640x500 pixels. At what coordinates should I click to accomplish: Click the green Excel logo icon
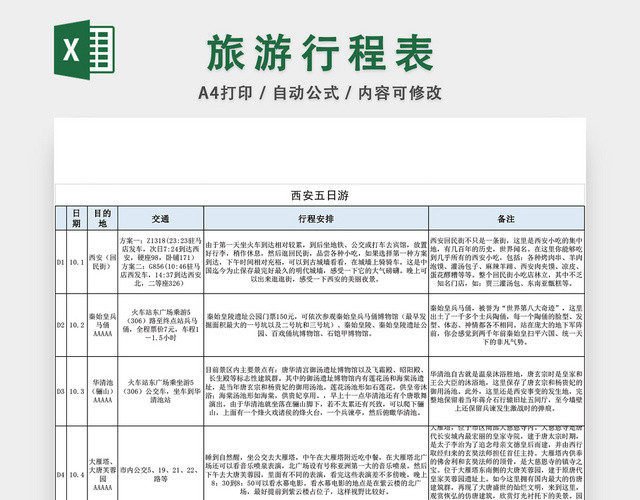[84, 50]
